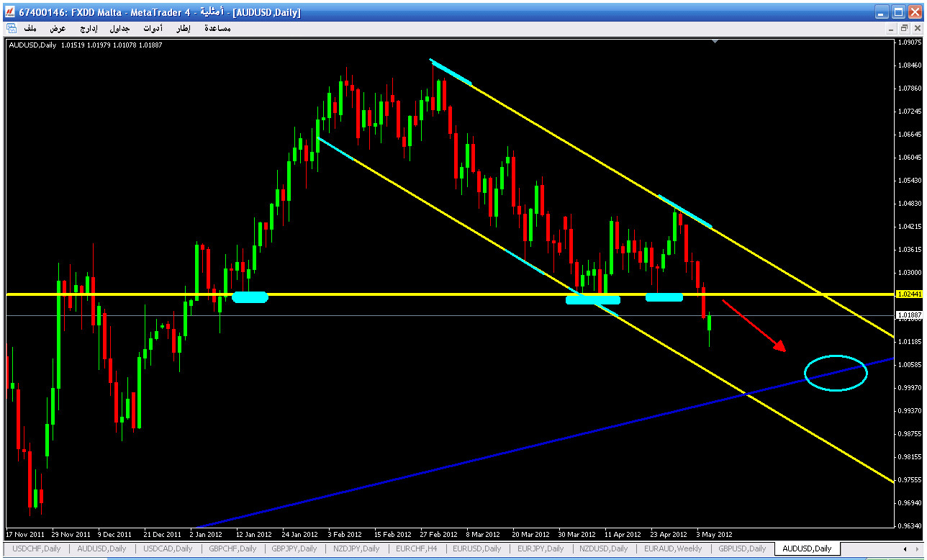Open the جداول (Charts) menu
Image resolution: width=927 pixels, height=560 pixels.
tap(119, 28)
